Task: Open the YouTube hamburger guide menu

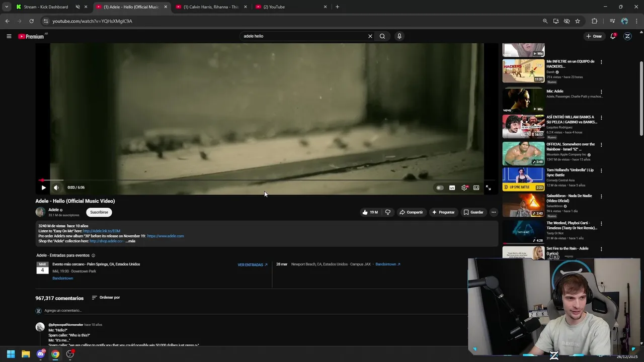Action: tap(9, 36)
